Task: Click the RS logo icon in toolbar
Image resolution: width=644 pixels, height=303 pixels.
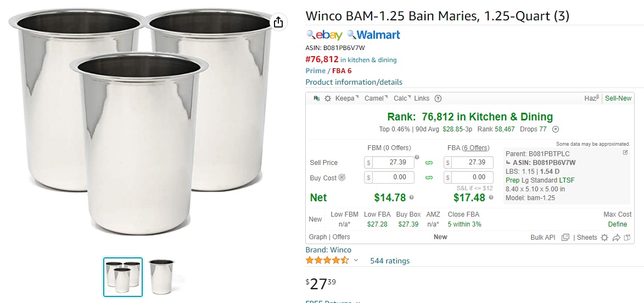Action: (x=317, y=98)
